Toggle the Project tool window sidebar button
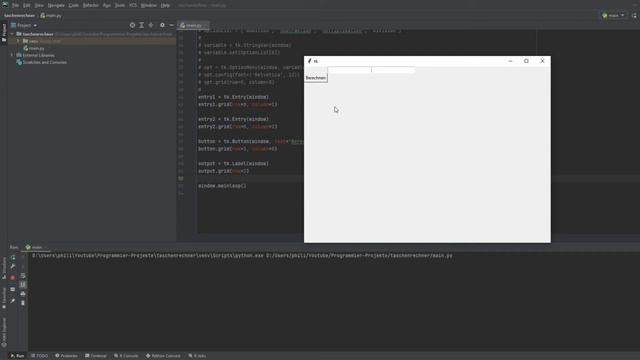This screenshot has height=360, width=640. pos(4,32)
